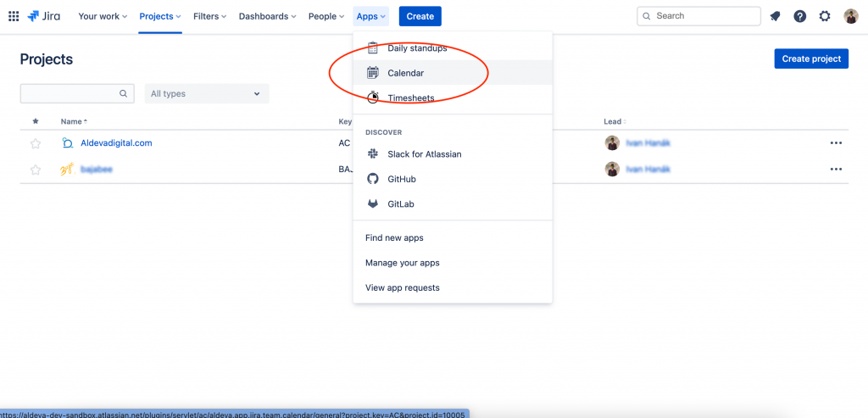868x418 pixels.
Task: Click the Aldevadigital.com project icon
Action: click(x=68, y=142)
